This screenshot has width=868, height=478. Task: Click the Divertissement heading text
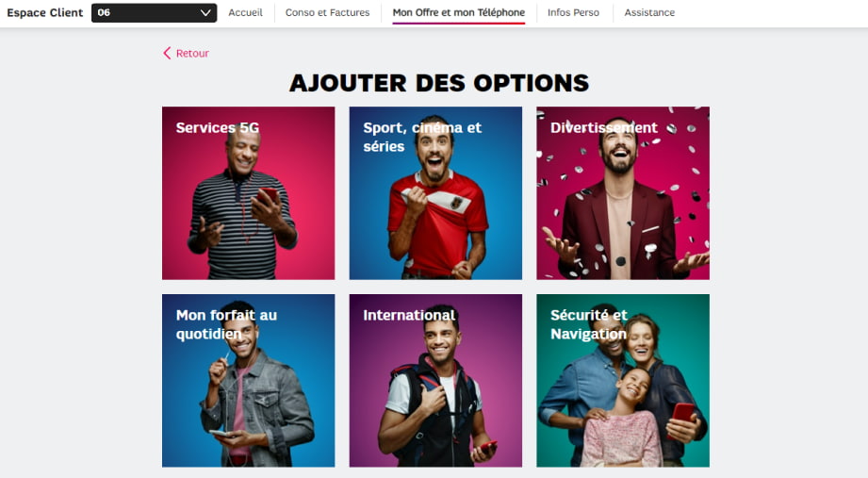click(604, 127)
